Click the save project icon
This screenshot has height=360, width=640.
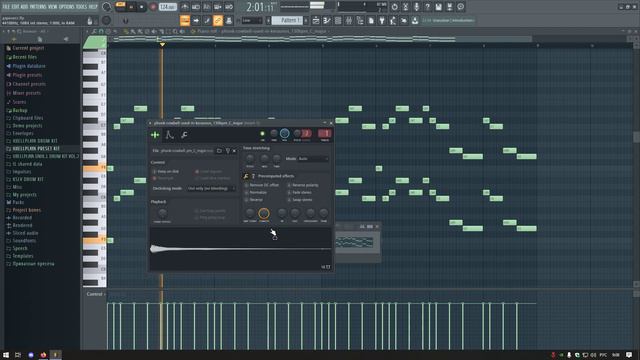(438, 7)
